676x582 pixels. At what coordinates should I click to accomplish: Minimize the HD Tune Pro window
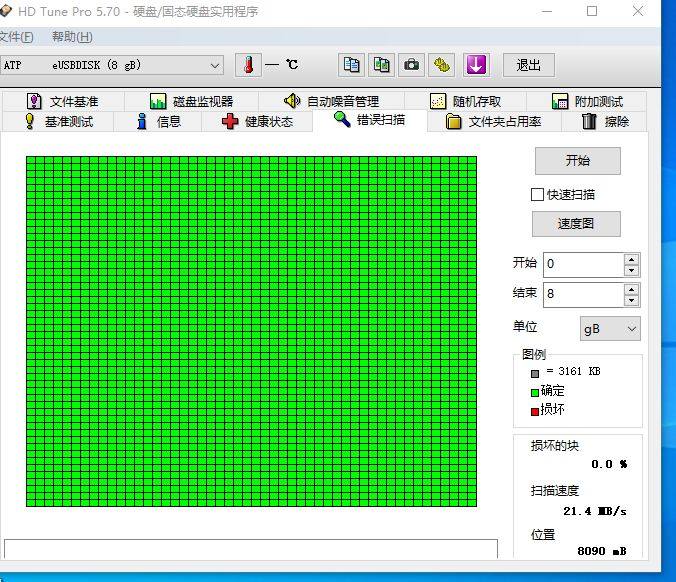point(547,11)
